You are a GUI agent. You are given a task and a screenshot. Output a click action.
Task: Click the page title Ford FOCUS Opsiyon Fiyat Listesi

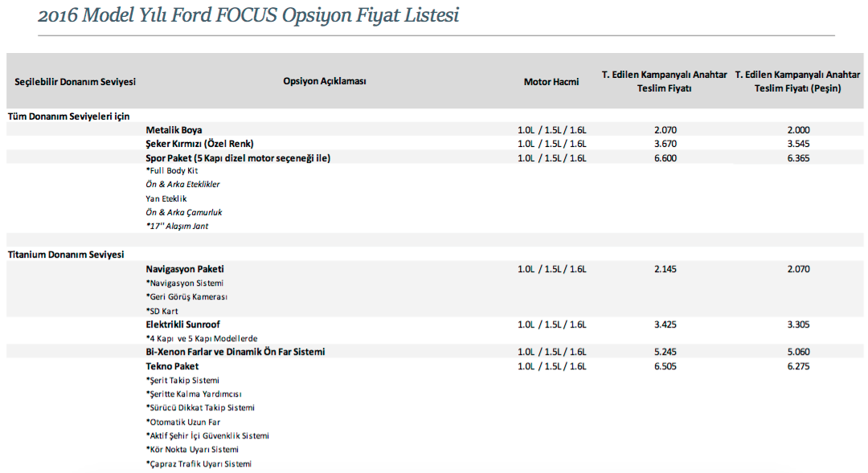[x=248, y=15]
